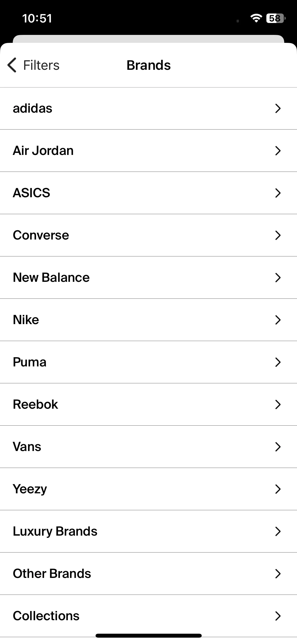Viewport: 297px width, 644px height.
Task: Click the chevron icon on Vans row
Action: tap(278, 447)
